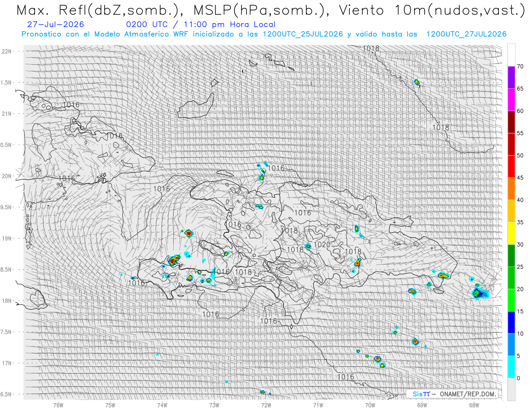Click the '19N' latitude axis label
Viewport: 532px width, 411px height.
[6, 238]
